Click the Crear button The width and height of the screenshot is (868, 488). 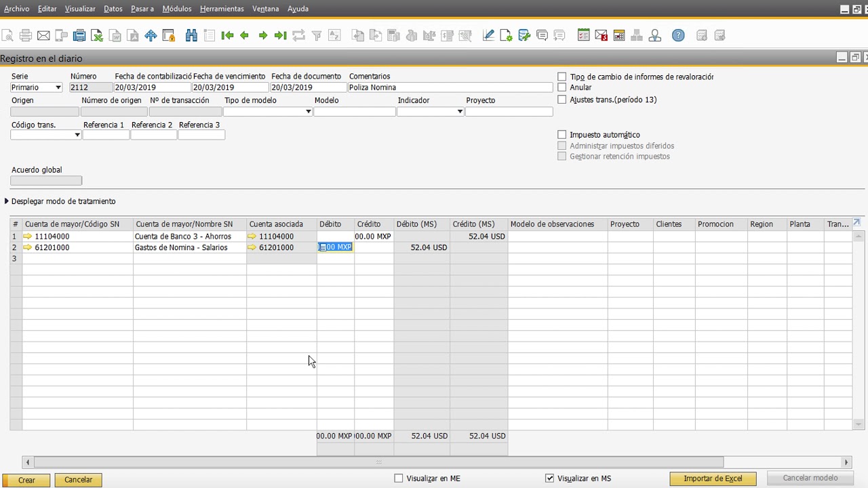pos(26,480)
